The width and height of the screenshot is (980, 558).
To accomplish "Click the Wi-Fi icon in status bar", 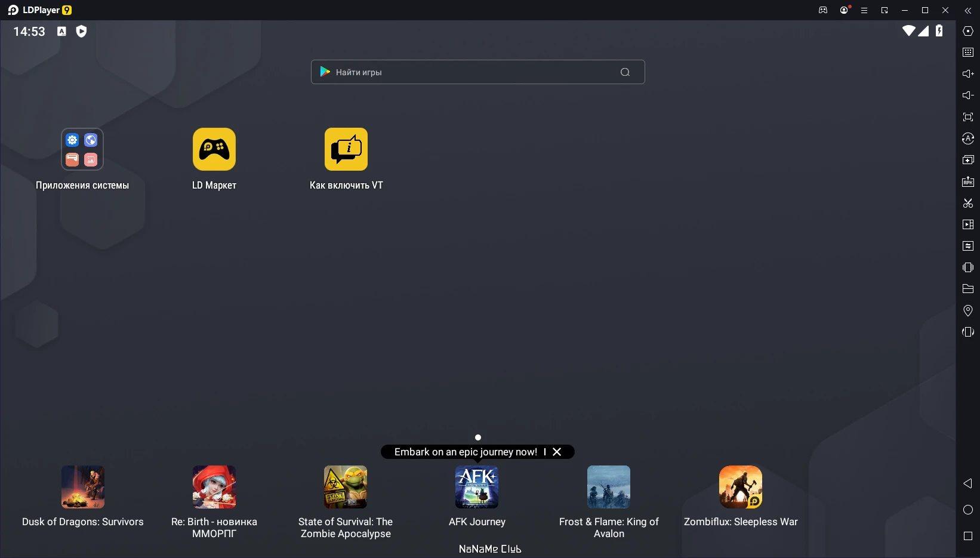I will 908,30.
